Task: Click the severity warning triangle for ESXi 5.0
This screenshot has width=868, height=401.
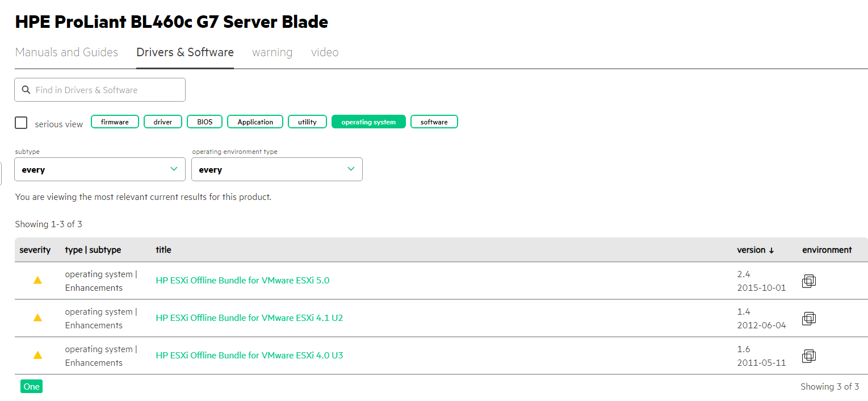Action: pos(37,280)
